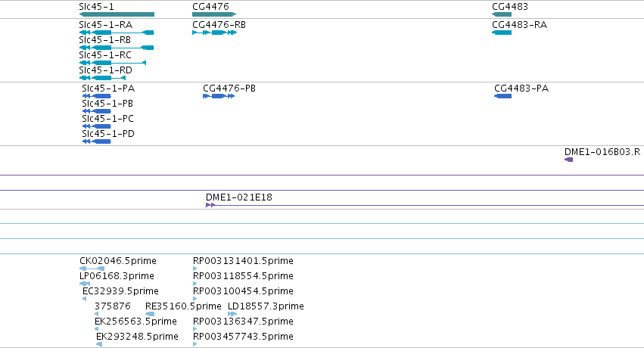644x348 pixels.
Task: Click the RP003118554.5prime EST arrow
Action: 195,284
